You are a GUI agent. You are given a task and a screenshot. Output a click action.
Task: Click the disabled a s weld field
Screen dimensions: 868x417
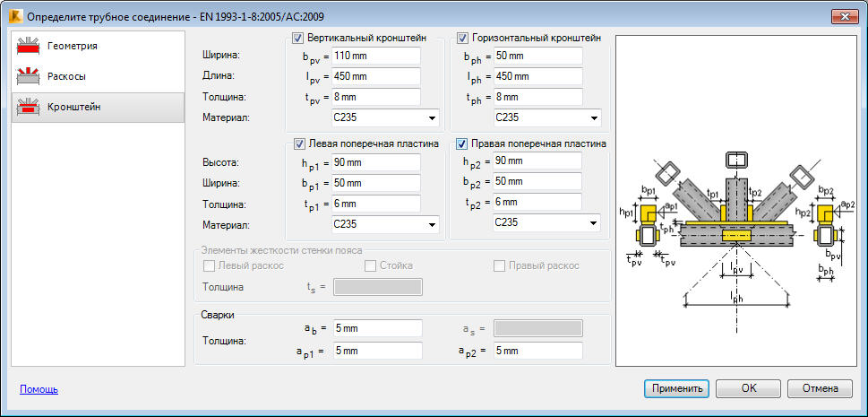538,328
